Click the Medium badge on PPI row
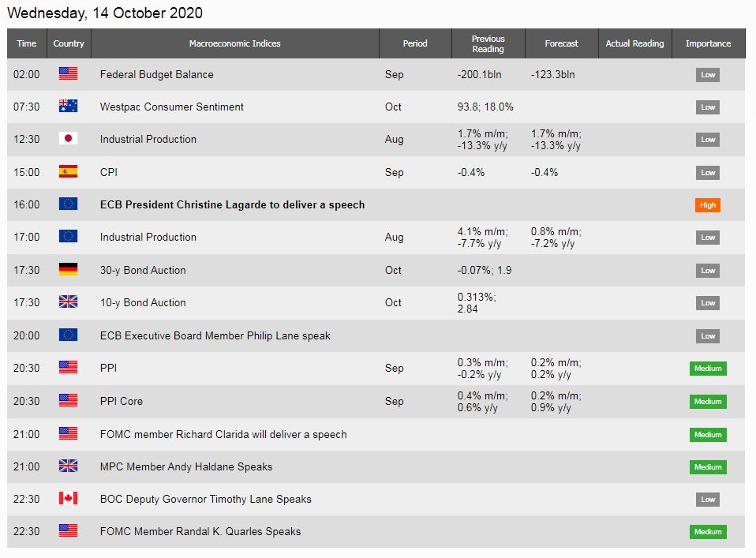This screenshot has width=756, height=558. (708, 369)
